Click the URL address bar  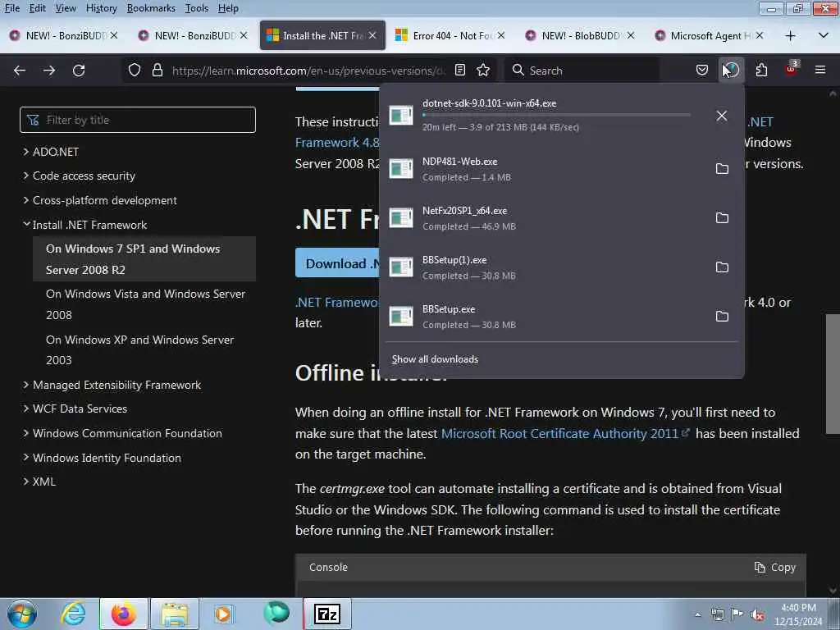[x=308, y=71]
